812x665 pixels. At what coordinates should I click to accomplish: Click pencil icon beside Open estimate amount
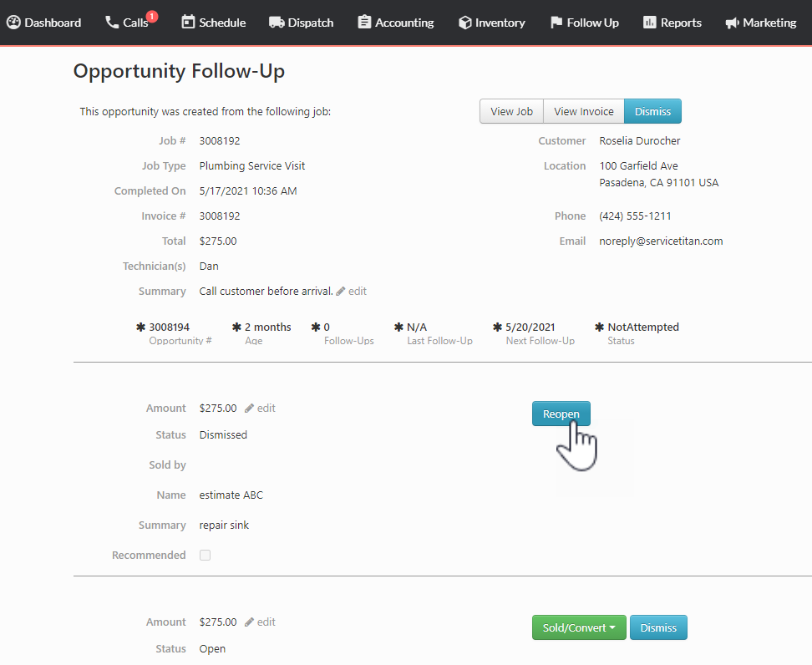point(250,622)
